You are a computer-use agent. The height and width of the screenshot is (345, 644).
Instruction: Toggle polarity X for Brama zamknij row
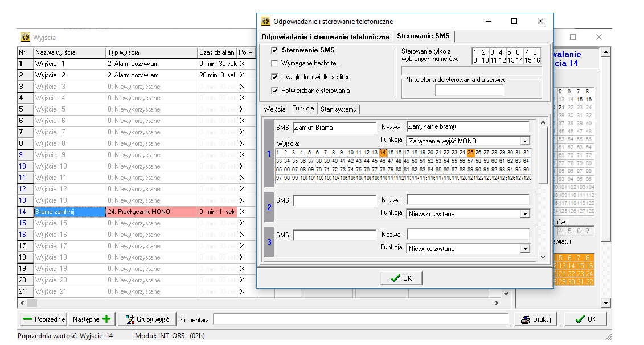pyautogui.click(x=242, y=212)
